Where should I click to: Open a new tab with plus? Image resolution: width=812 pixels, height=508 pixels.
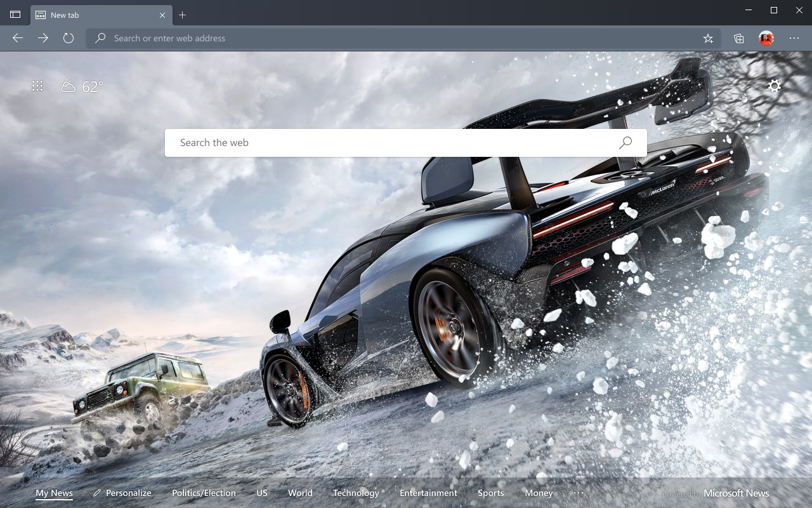[x=183, y=15]
